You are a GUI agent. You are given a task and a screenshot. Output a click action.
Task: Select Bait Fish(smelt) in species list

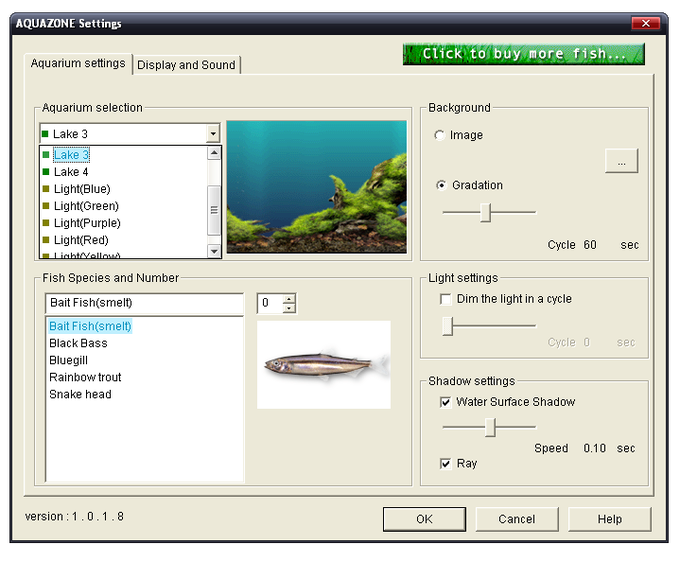[x=90, y=326]
